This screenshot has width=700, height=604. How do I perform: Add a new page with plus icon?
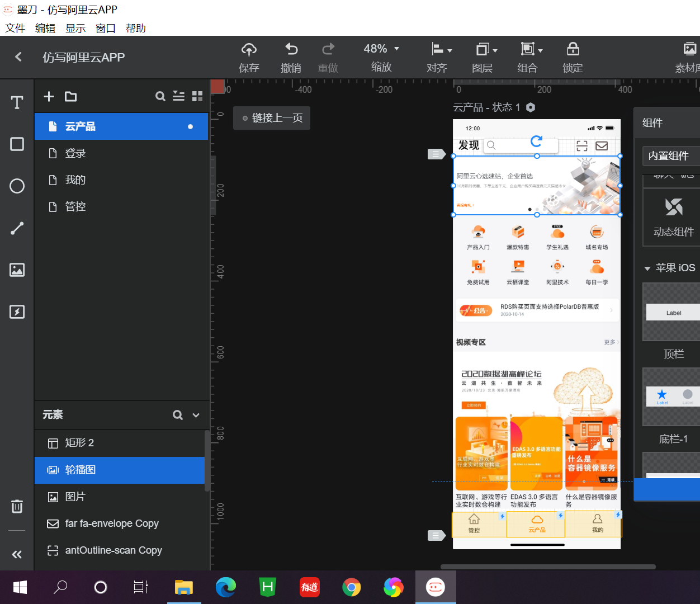[x=49, y=96]
